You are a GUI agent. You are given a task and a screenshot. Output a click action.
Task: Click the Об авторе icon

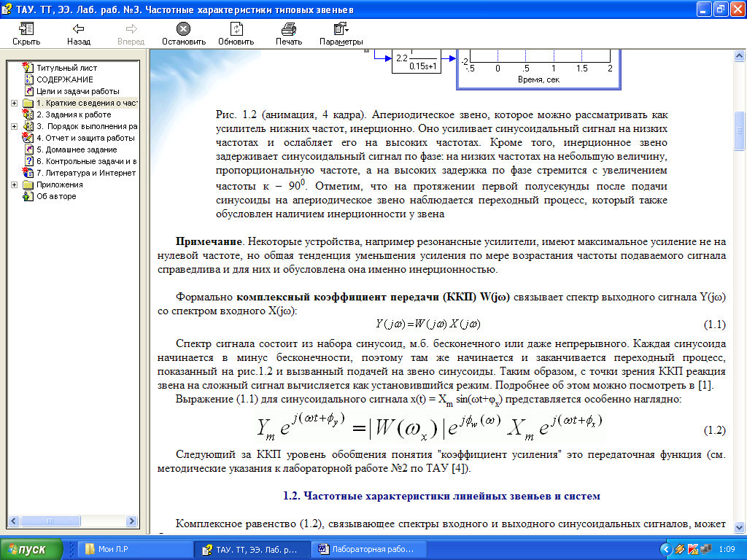[x=28, y=196]
